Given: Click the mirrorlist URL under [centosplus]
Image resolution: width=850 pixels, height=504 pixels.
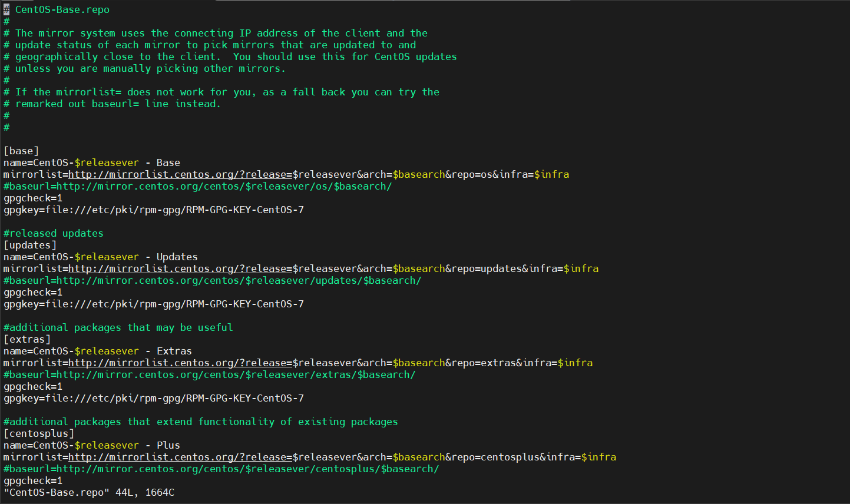Looking at the screenshot, I should click(180, 457).
